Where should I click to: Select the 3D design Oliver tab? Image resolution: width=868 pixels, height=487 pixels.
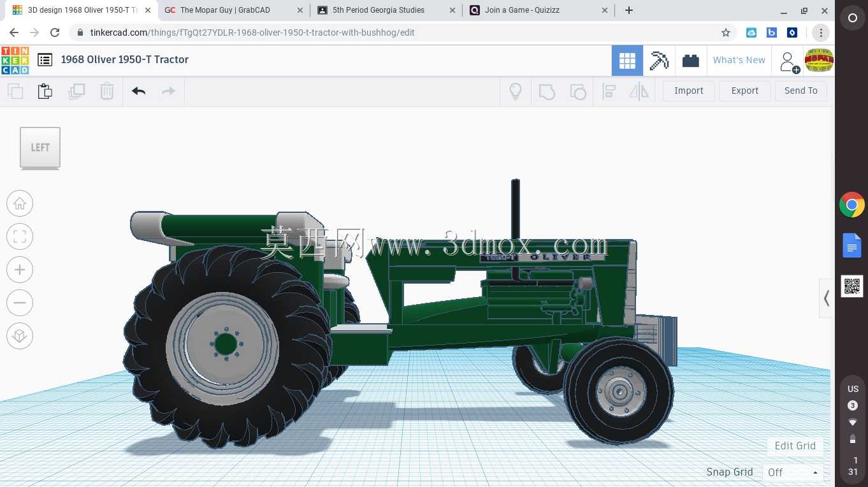click(81, 10)
